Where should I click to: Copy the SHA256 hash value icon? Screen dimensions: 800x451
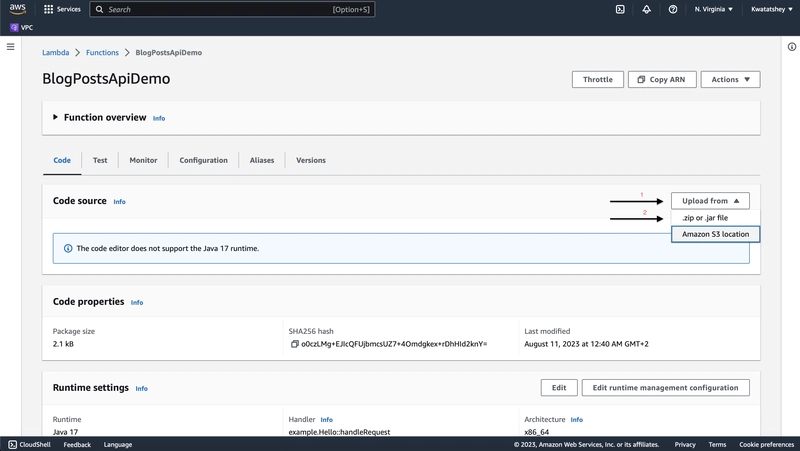[x=294, y=344]
